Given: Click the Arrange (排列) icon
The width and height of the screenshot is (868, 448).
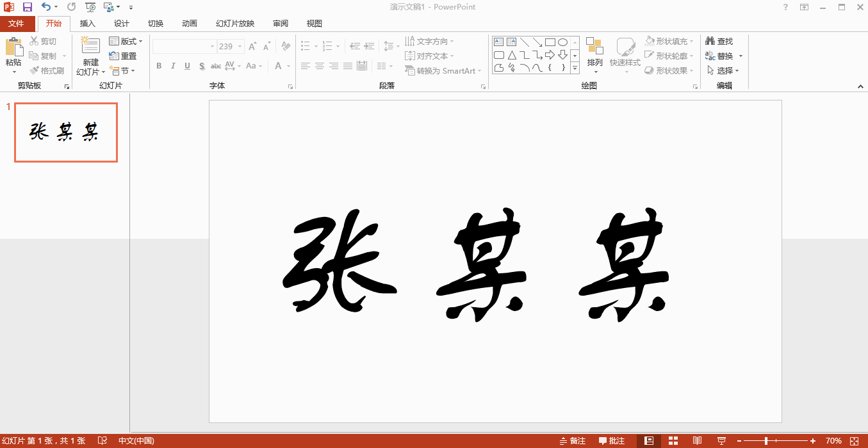Looking at the screenshot, I should click(594, 47).
